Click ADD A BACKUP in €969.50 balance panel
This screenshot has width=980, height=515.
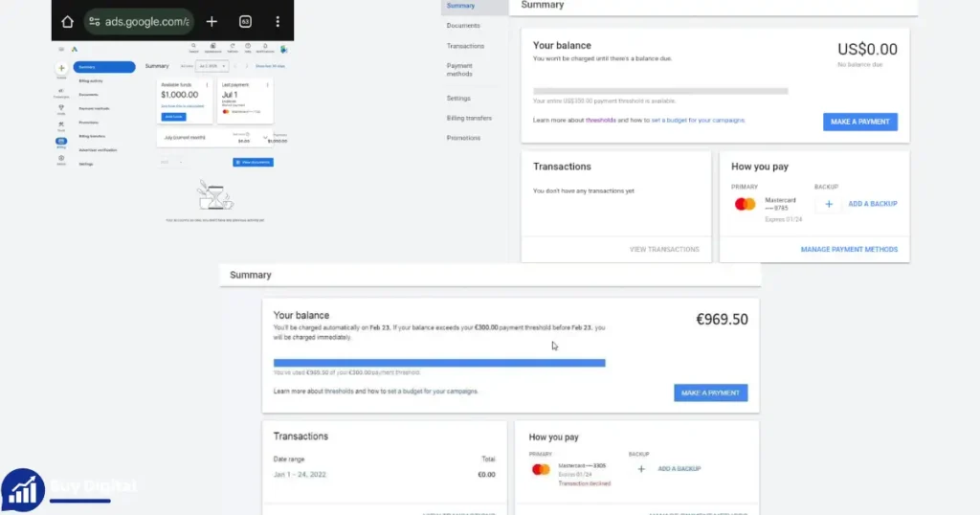point(679,469)
